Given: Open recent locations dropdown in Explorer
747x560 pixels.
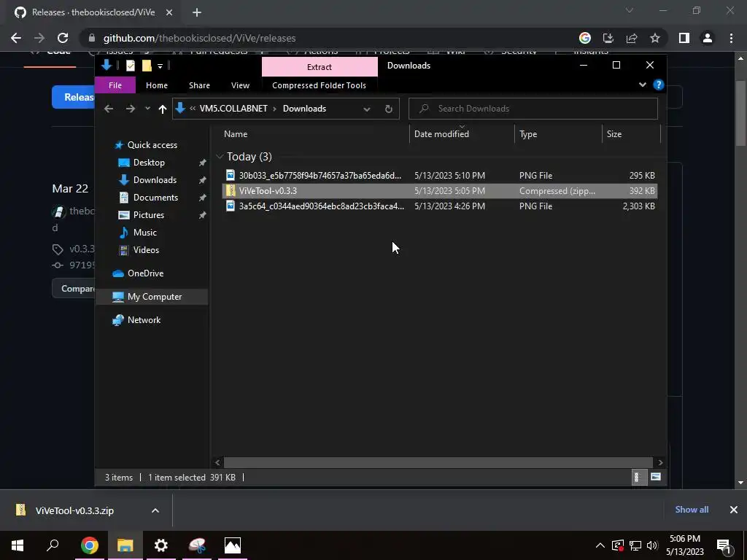Looking at the screenshot, I should pos(147,109).
